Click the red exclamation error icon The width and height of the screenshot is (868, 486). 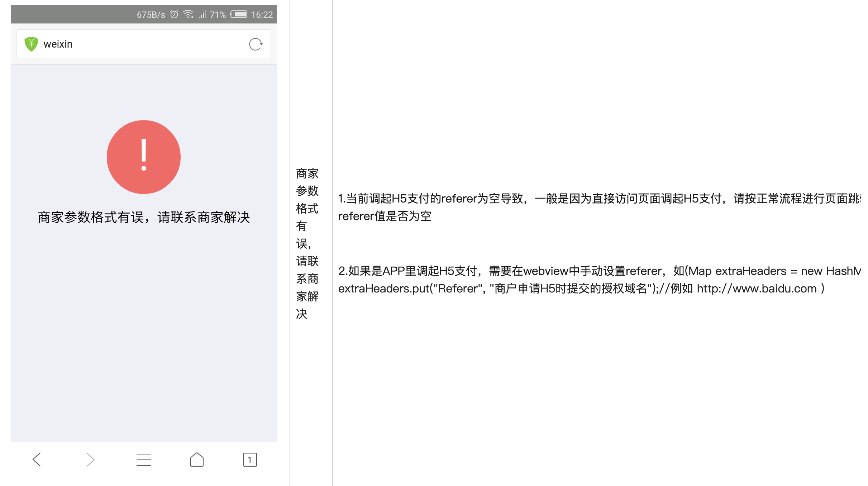(144, 157)
